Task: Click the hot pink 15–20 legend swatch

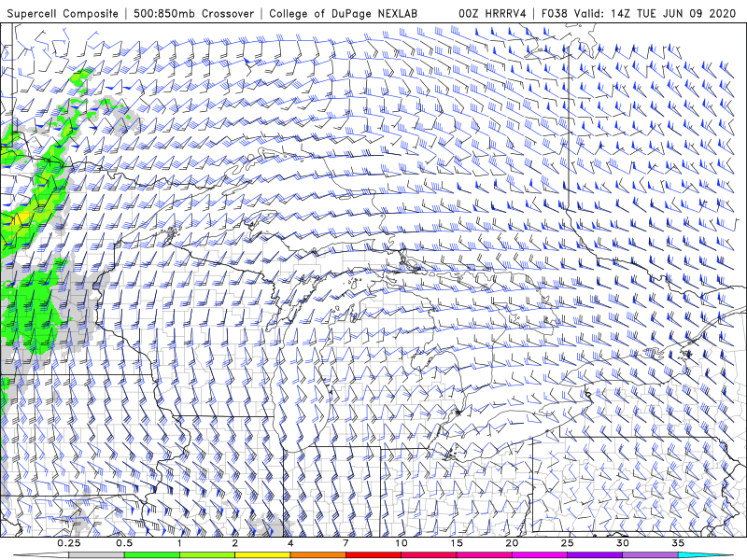Action: coord(484,555)
